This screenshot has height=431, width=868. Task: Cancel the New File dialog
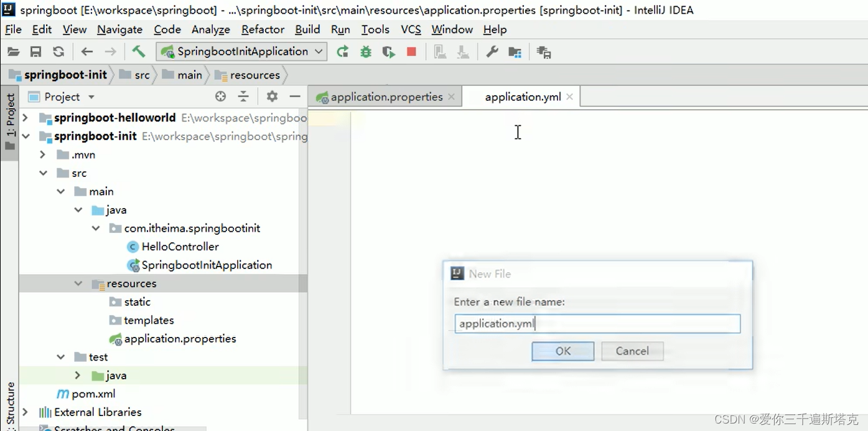(632, 351)
